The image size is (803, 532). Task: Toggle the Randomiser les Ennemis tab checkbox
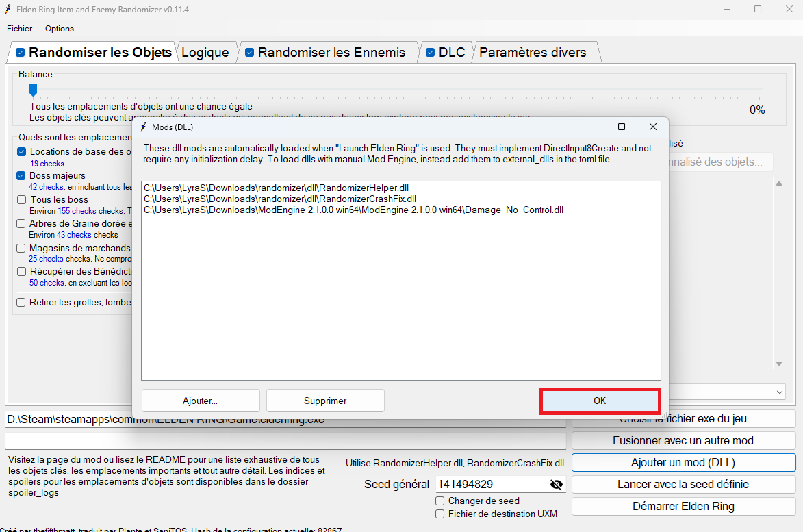click(x=249, y=53)
